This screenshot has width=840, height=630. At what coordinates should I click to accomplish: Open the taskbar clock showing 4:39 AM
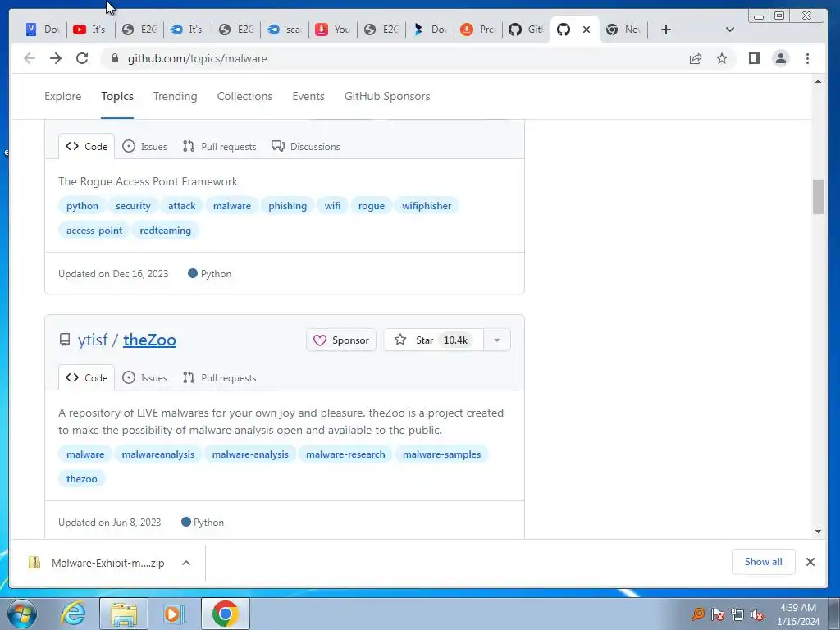[798, 614]
